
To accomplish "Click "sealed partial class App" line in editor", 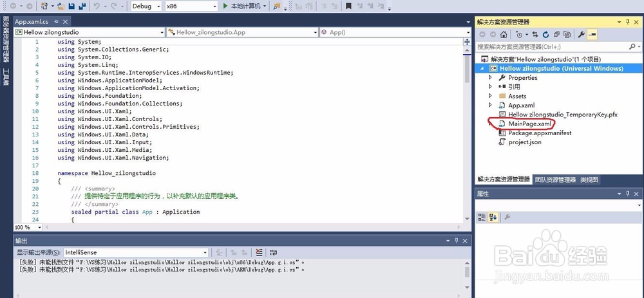I will pyautogui.click(x=135, y=212).
